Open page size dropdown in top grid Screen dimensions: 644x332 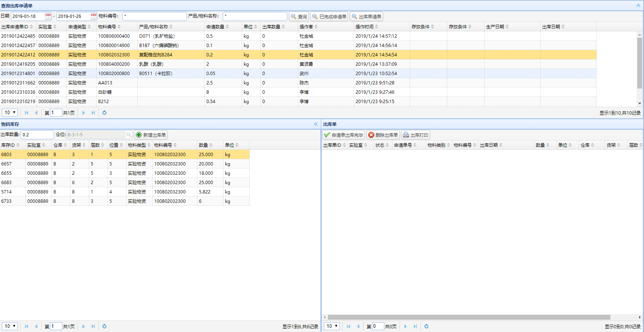click(x=10, y=113)
